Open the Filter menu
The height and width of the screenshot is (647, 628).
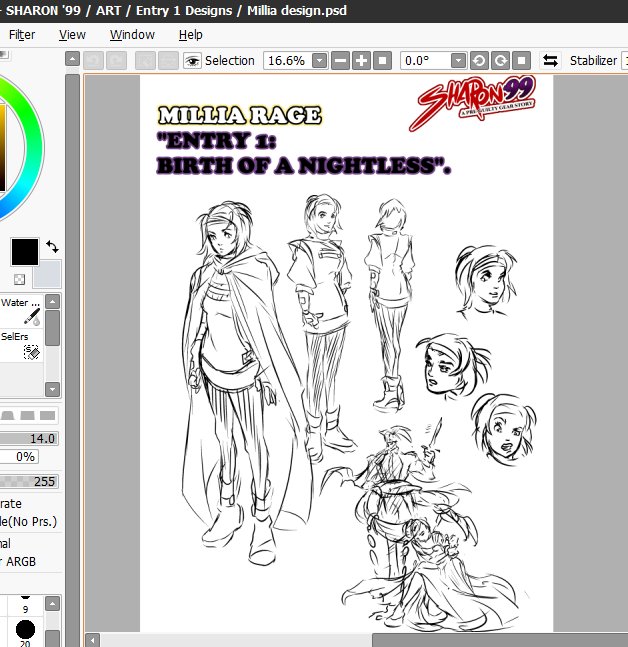(22, 35)
